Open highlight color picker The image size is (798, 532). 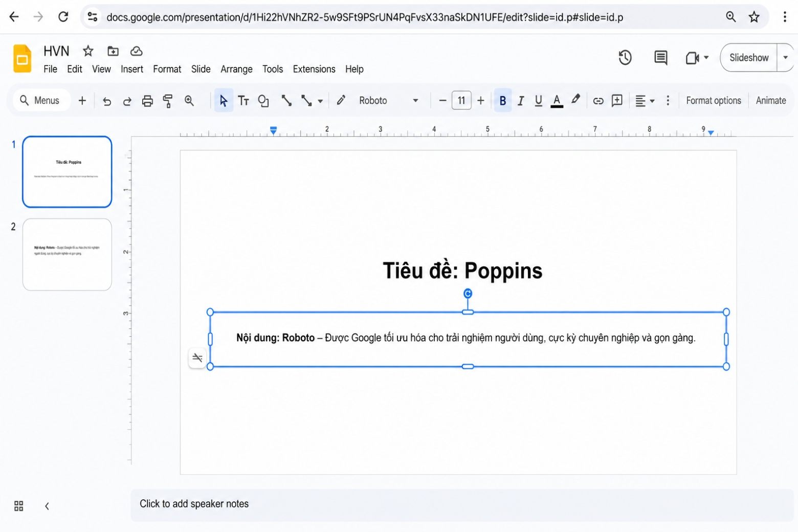575,100
